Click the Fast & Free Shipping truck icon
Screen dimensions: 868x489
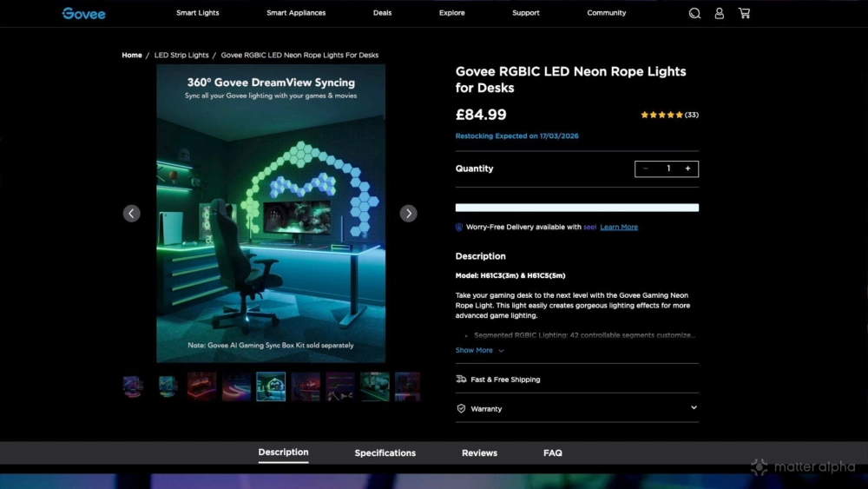(461, 380)
